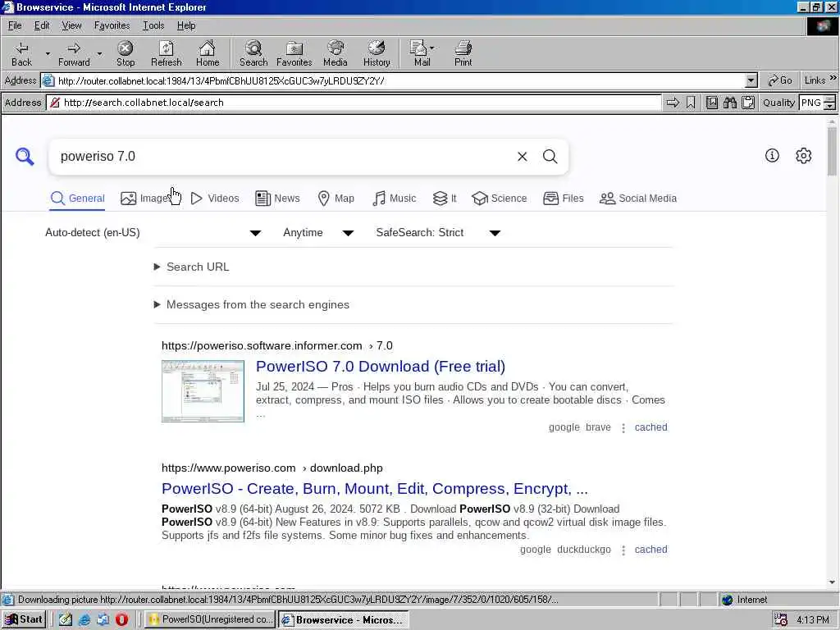Image resolution: width=840 pixels, height=630 pixels.
Task: Open PowerISO - Create, Burn, Mount result link
Action: (x=374, y=489)
